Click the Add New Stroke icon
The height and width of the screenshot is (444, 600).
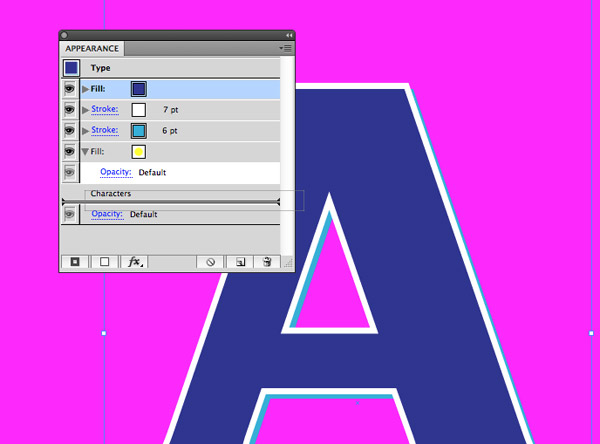click(75, 262)
